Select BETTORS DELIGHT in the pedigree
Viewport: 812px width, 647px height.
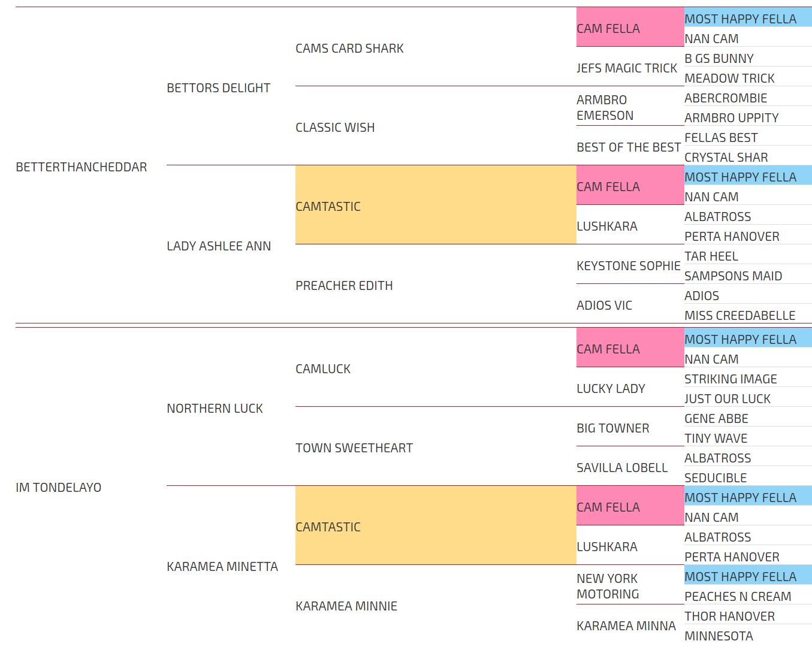(218, 88)
